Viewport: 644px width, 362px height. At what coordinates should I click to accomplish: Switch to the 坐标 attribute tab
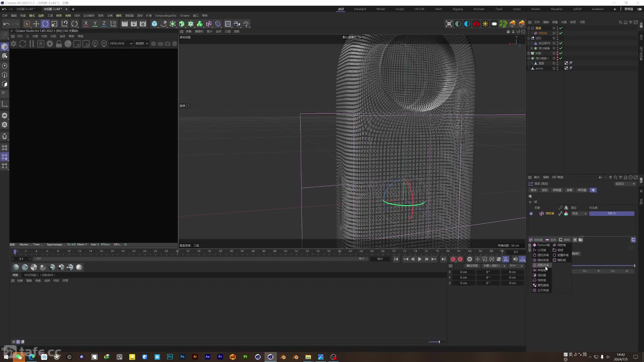pyautogui.click(x=544, y=190)
